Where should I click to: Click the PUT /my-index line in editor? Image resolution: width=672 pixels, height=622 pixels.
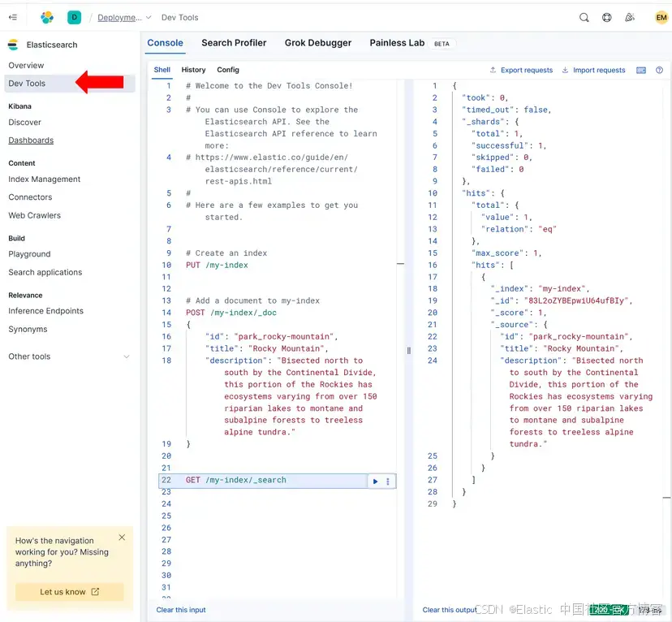217,265
